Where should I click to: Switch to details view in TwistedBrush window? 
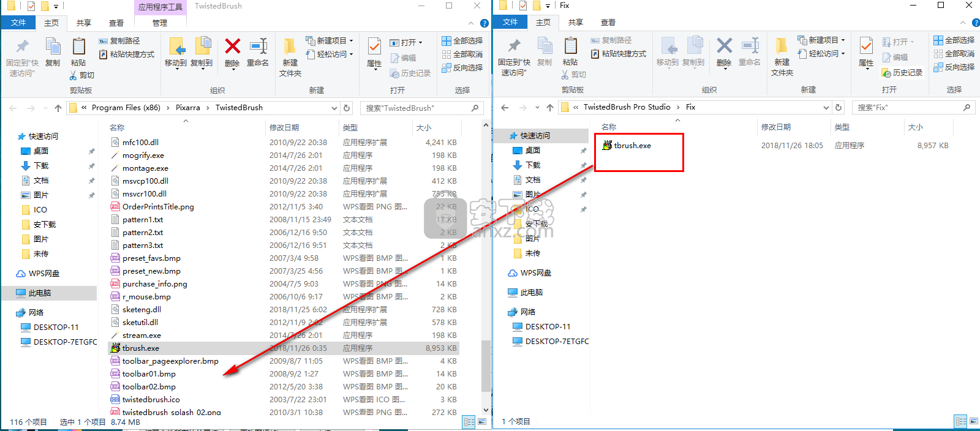469,422
